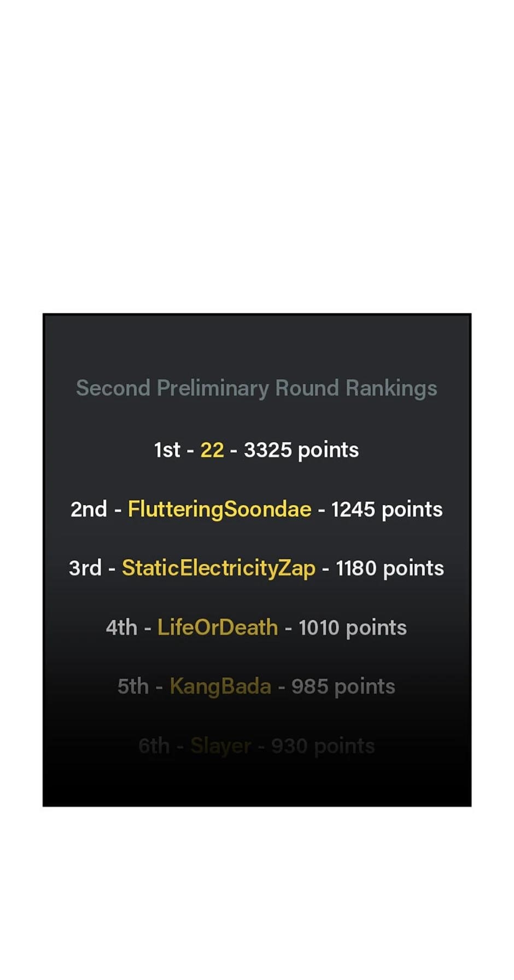Select the LifeOrDeath player name

[218, 627]
